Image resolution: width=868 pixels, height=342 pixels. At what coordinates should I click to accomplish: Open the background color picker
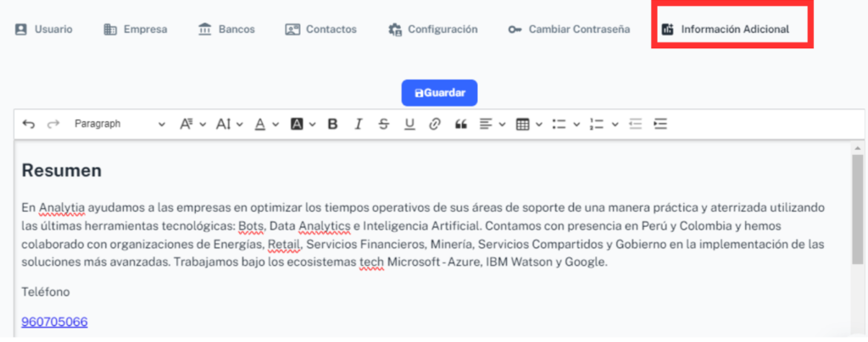pos(303,124)
